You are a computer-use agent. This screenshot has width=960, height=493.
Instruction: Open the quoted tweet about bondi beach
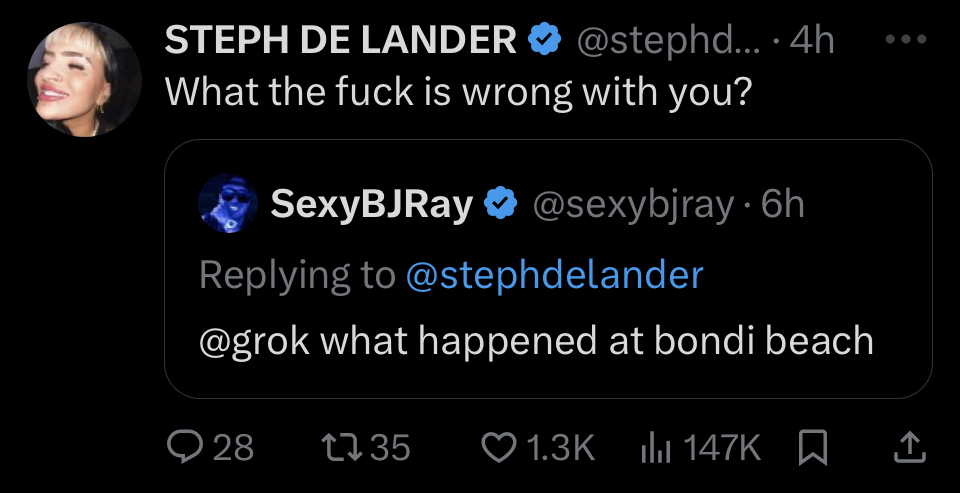tap(548, 269)
